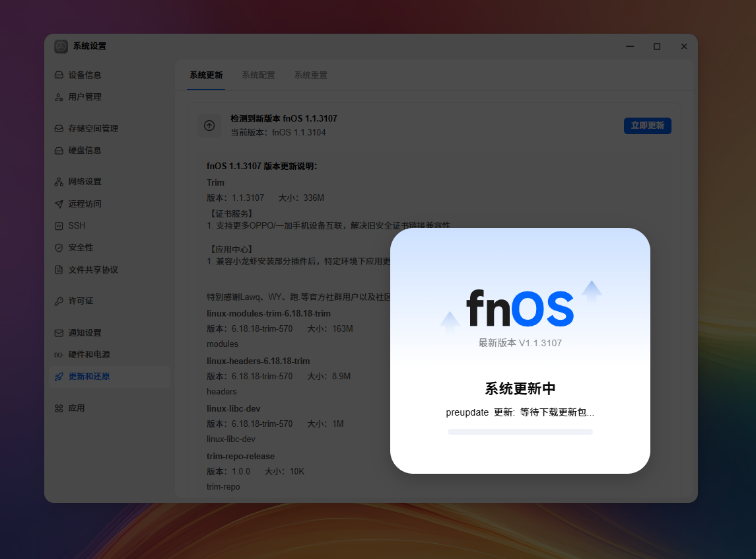Viewport: 756px width, 559px height.
Task: Go to 存储空间管理 section
Action: 110,128
